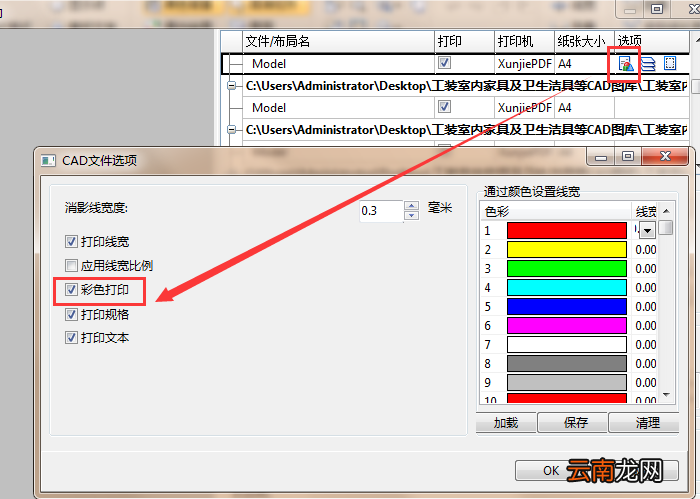Image resolution: width=700 pixels, height=499 pixels.
Task: Click 纸张大小 column header
Action: (x=584, y=42)
